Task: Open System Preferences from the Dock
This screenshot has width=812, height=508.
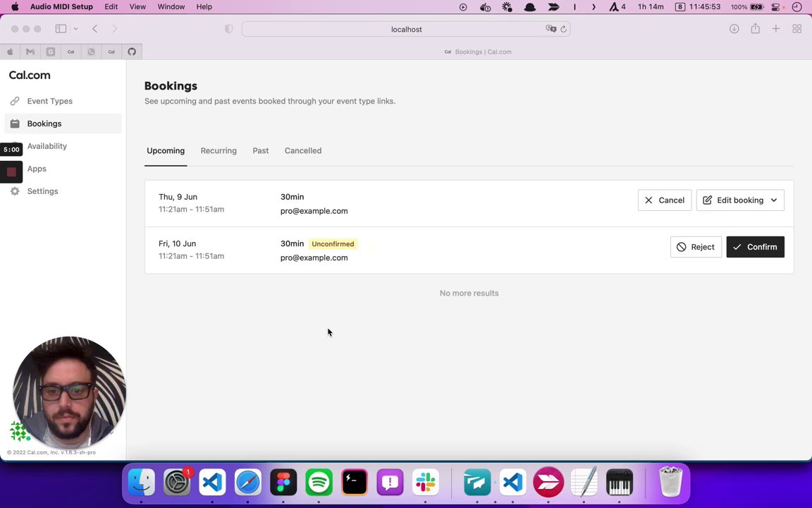Action: point(177,482)
